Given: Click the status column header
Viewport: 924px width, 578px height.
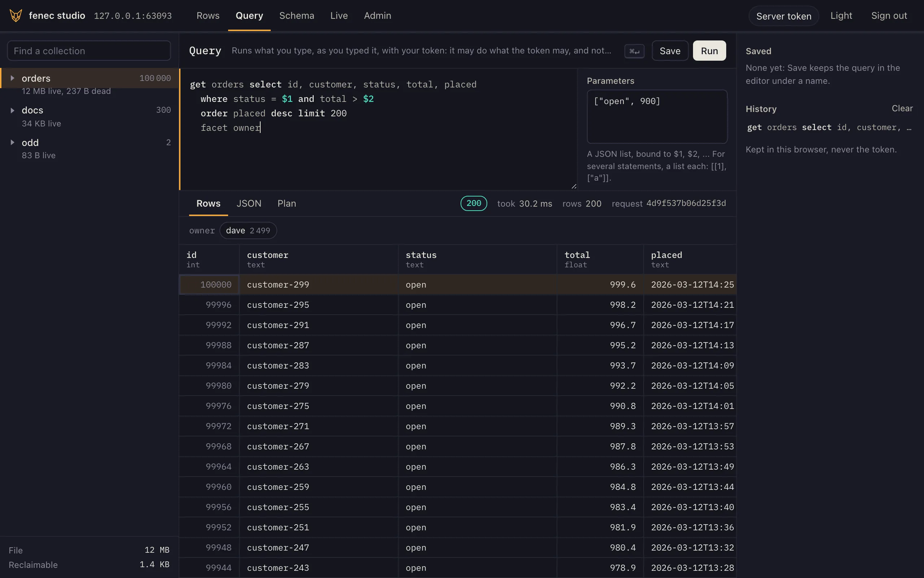Looking at the screenshot, I should 478,259.
